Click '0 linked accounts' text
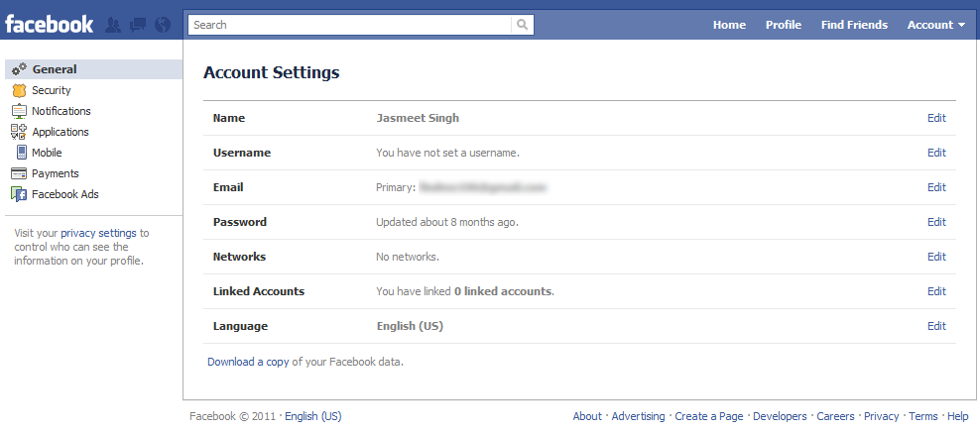980x431 pixels. 503,291
